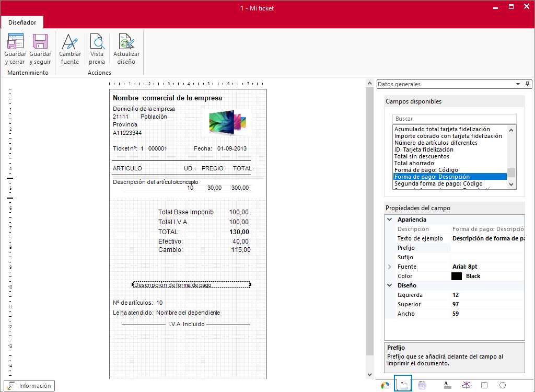535x392 pixels.
Task: Click the Ancho value 59
Action: tap(488, 314)
